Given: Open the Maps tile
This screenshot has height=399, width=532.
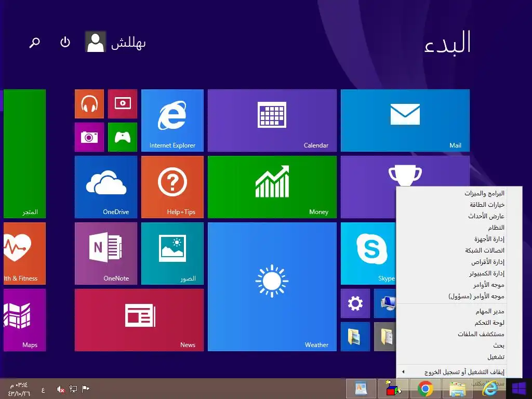Looking at the screenshot, I should [x=24, y=320].
